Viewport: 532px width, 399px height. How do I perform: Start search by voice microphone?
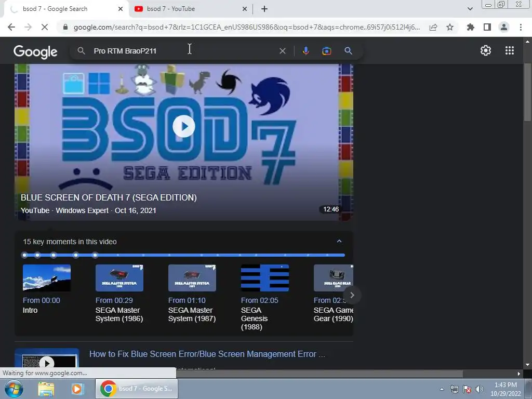305,51
